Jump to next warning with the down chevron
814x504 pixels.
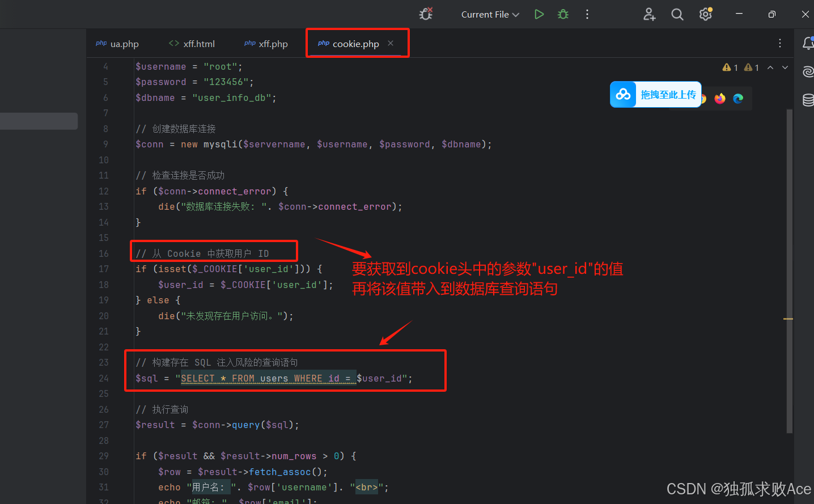click(785, 67)
